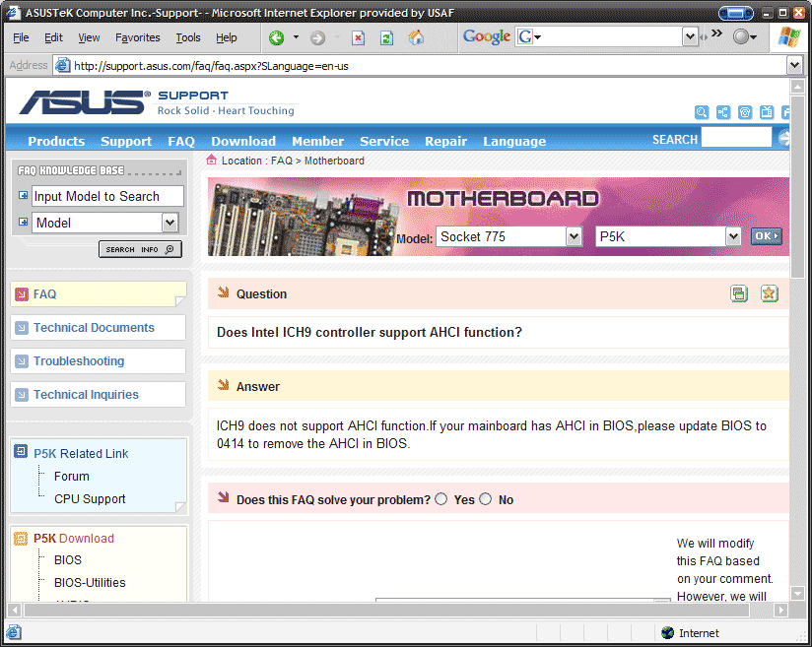This screenshot has width=812, height=647.
Task: Open the Favorites menu
Action: click(138, 37)
